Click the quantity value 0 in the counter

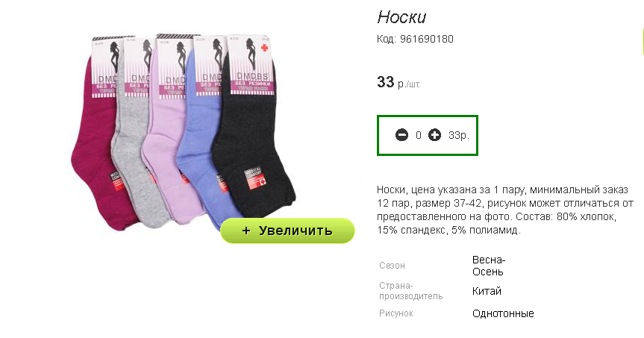click(x=418, y=135)
